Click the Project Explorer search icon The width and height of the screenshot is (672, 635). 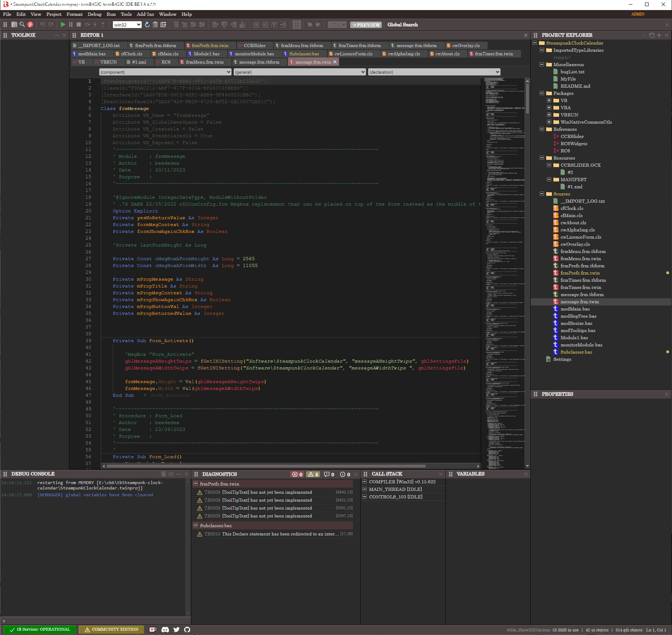click(x=644, y=35)
